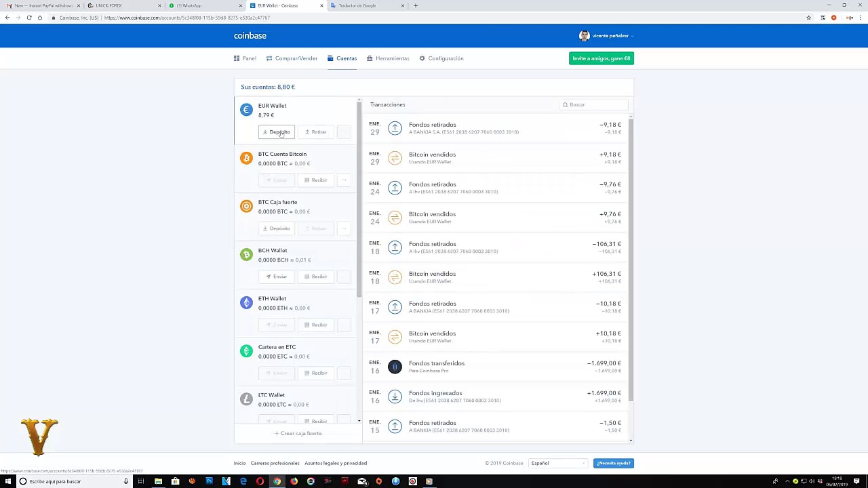Click Retirar under EUR Wallet

(315, 132)
